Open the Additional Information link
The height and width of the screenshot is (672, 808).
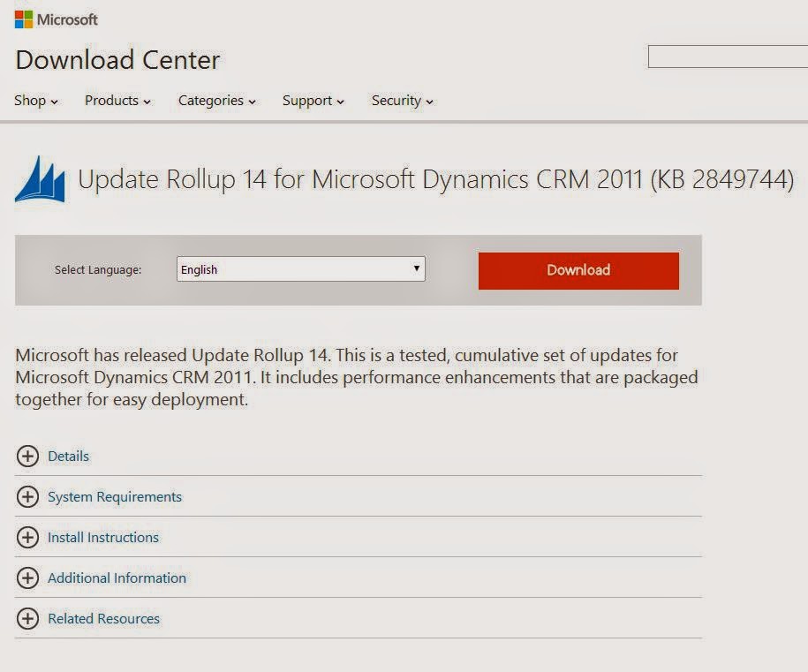pos(117,578)
